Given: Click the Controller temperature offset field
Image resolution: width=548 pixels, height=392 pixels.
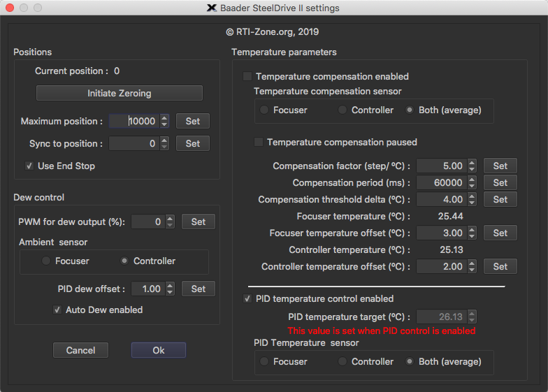Looking at the screenshot, I should pyautogui.click(x=442, y=267).
